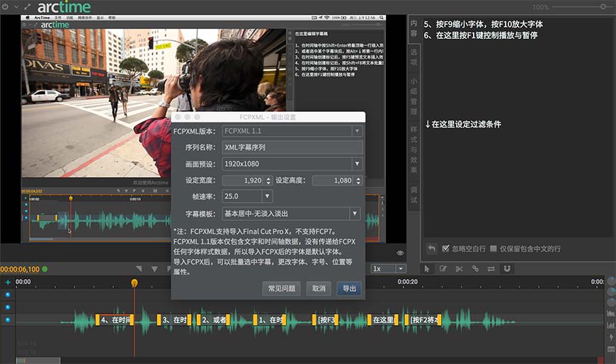Image resolution: width=616 pixels, height=364 pixels.
Task: Click the swap arrows tool
Action: [491, 269]
